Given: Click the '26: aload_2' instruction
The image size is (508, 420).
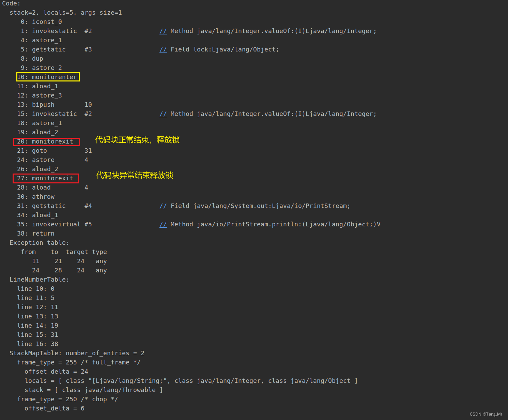Looking at the screenshot, I should (x=38, y=169).
